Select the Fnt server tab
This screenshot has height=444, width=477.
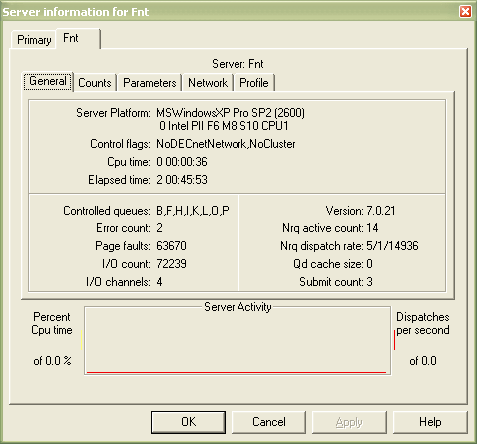pyautogui.click(x=78, y=38)
